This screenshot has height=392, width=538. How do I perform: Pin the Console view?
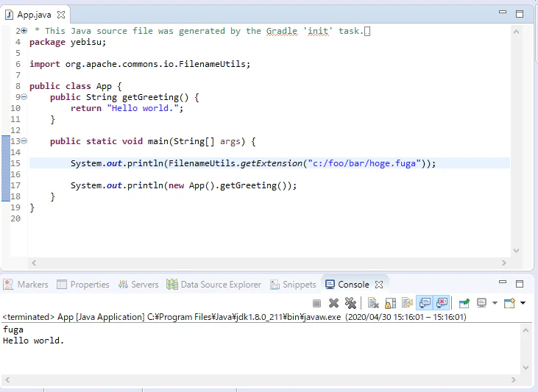click(464, 303)
